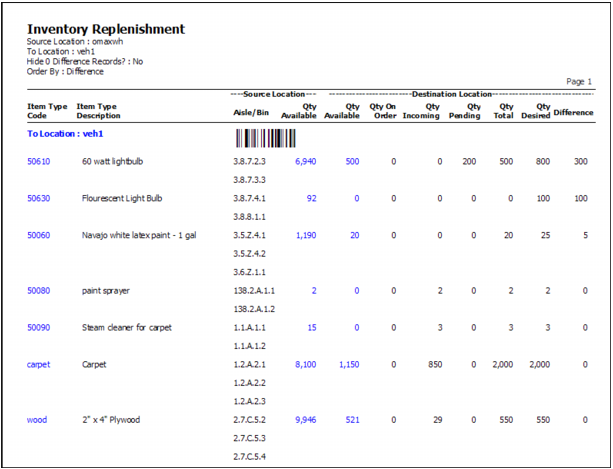Screen dimensions: 613x469
Task: Open destination available quantity 521 link
Action: coord(351,421)
